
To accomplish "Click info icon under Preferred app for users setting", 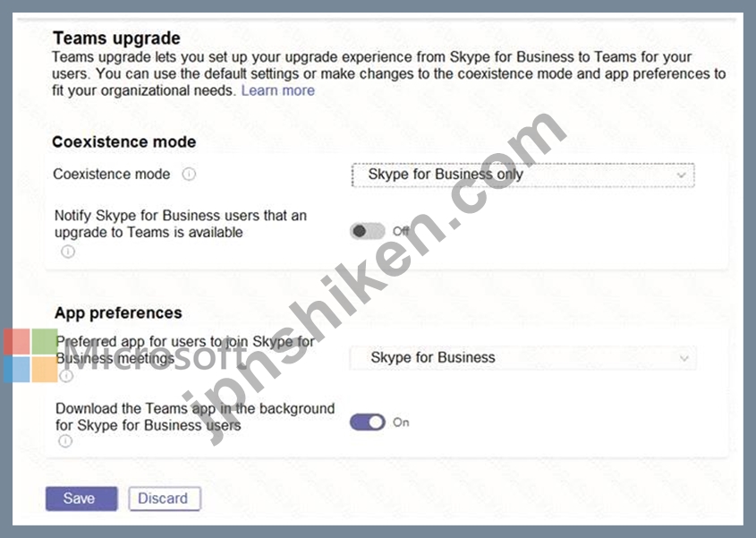I will [66, 375].
